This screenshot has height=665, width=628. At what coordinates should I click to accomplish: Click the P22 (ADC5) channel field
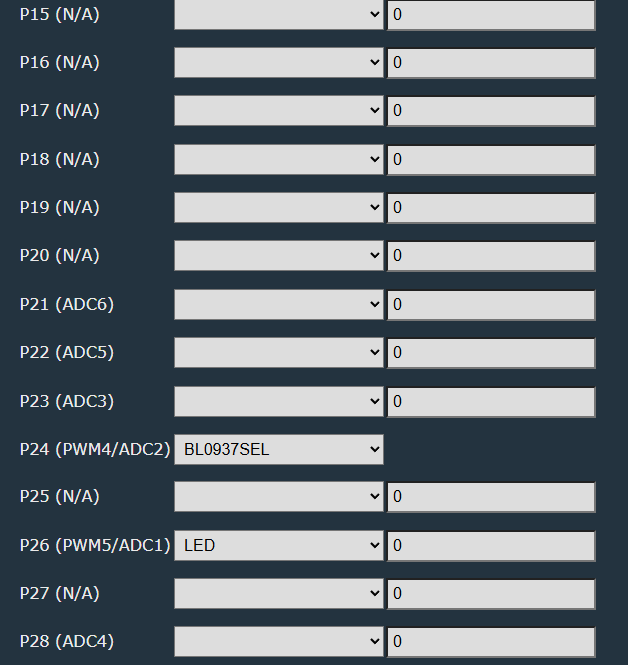(491, 353)
